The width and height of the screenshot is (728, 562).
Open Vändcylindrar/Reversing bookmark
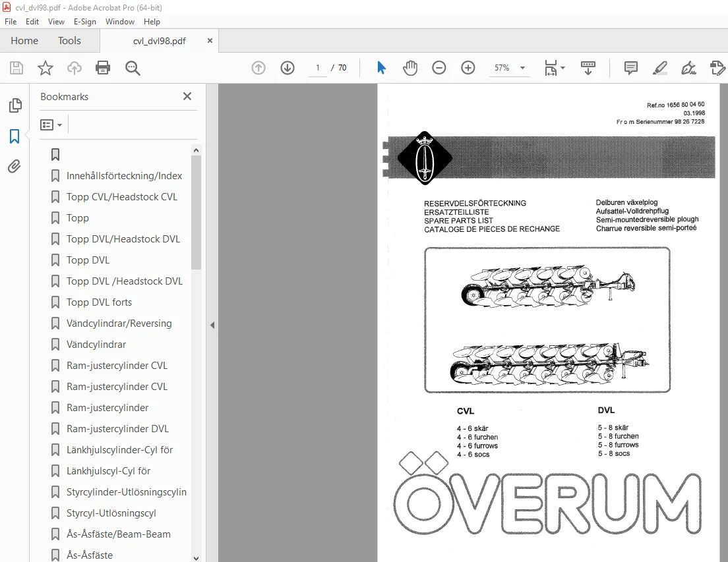click(x=119, y=323)
